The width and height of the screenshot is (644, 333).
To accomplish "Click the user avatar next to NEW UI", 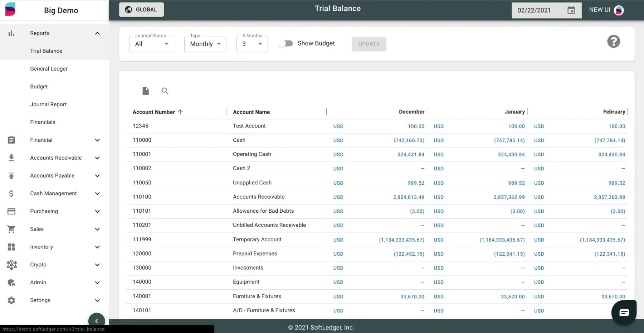I will (x=619, y=10).
